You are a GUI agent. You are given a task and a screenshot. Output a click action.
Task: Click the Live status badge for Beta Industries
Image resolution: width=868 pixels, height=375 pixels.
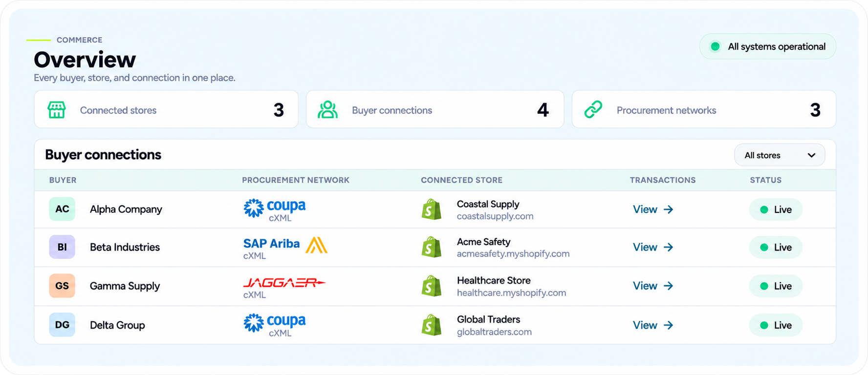pyautogui.click(x=776, y=247)
